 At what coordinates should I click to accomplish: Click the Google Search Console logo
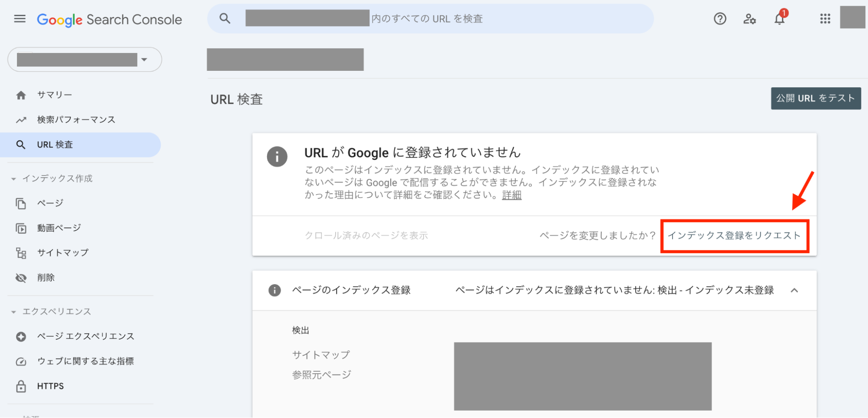[x=109, y=20]
